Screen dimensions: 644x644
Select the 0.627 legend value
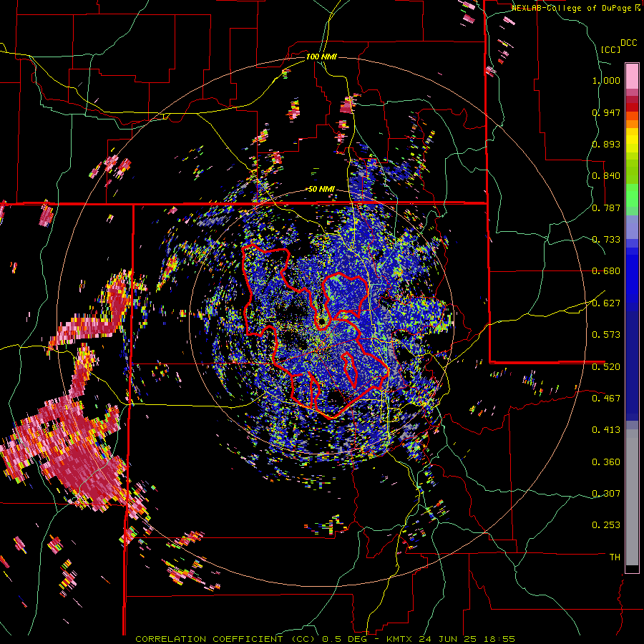click(x=606, y=303)
